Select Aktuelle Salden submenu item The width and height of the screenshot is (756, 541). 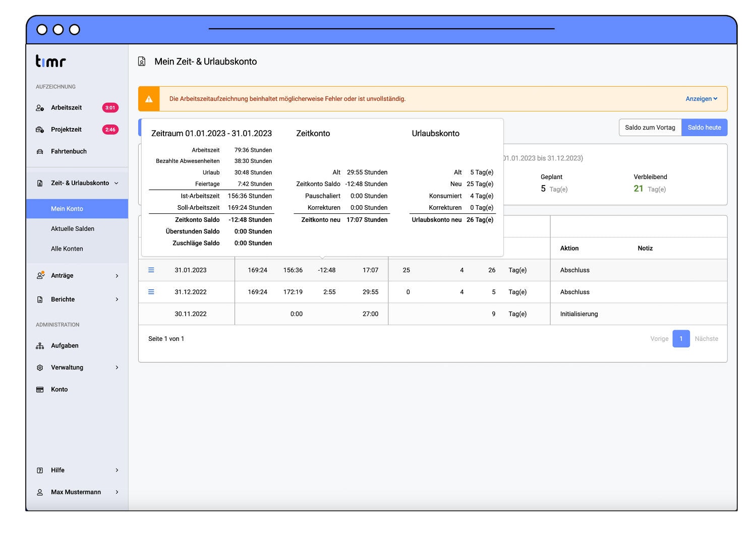73,229
